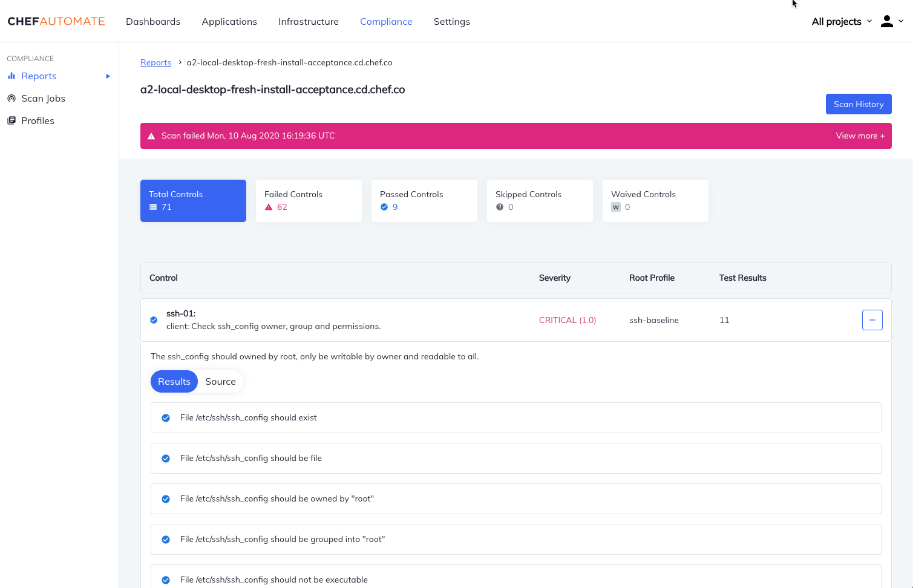
Task: Click the Reports bar-chart icon in sidebar
Action: pyautogui.click(x=11, y=76)
